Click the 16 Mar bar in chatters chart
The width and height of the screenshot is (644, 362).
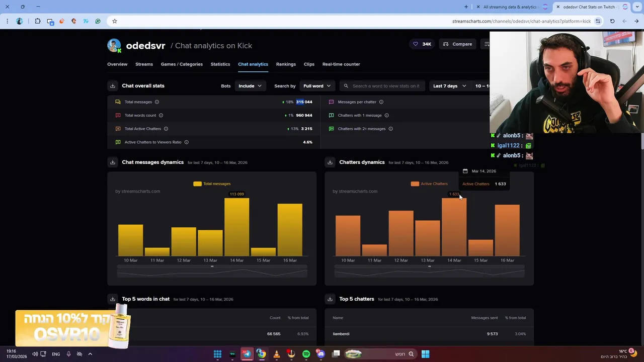(507, 230)
